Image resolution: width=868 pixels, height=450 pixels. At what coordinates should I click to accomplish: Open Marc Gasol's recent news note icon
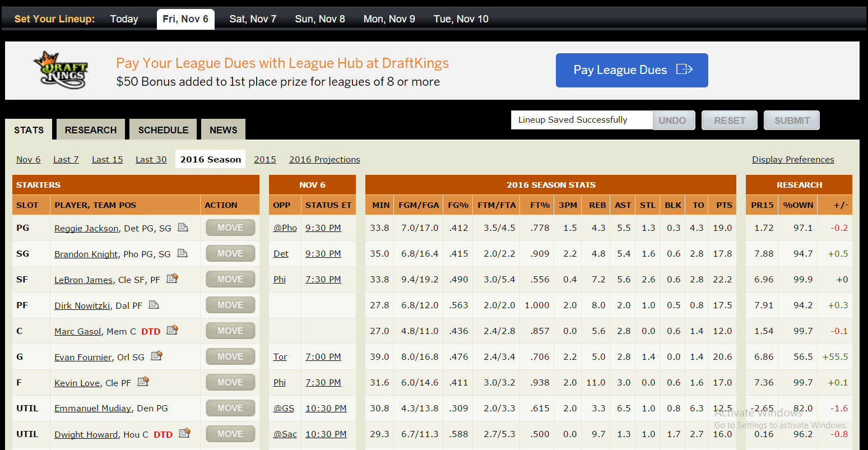(x=172, y=330)
